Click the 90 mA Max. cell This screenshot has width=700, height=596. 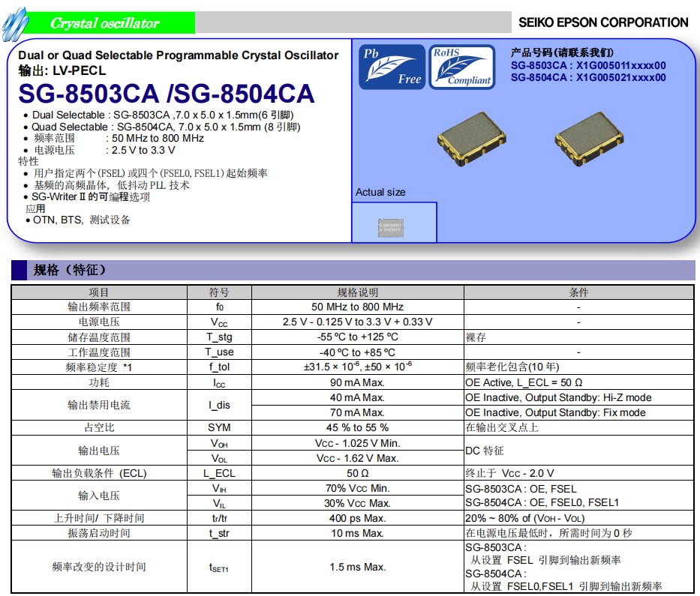coord(358,383)
